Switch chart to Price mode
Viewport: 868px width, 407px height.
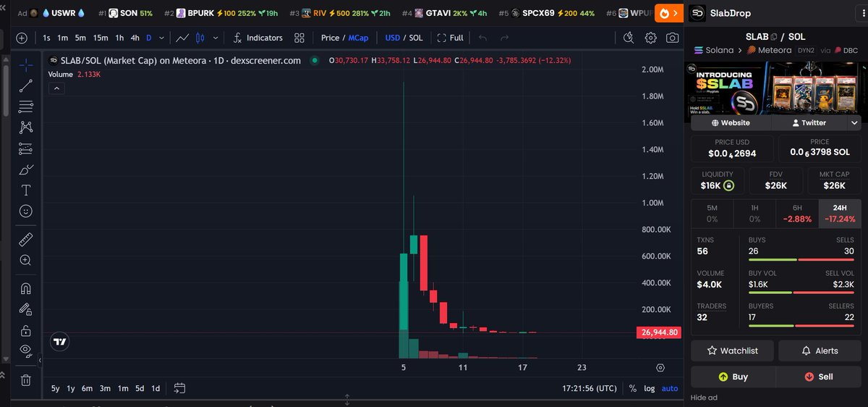(x=330, y=38)
